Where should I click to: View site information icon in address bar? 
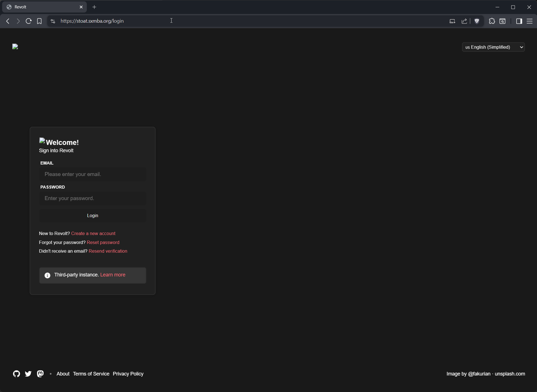tap(53, 21)
